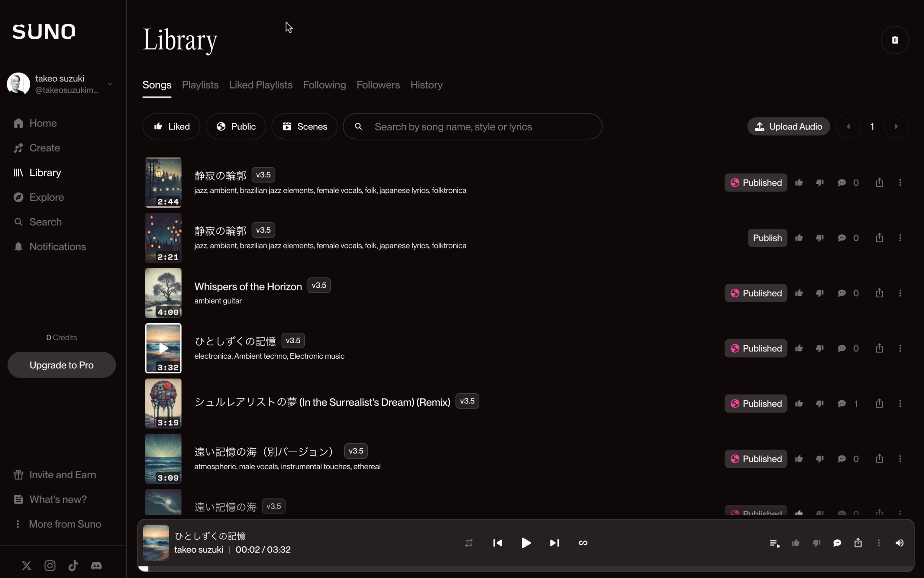The image size is (924, 578).
Task: Play the current song in player bar
Action: [526, 543]
